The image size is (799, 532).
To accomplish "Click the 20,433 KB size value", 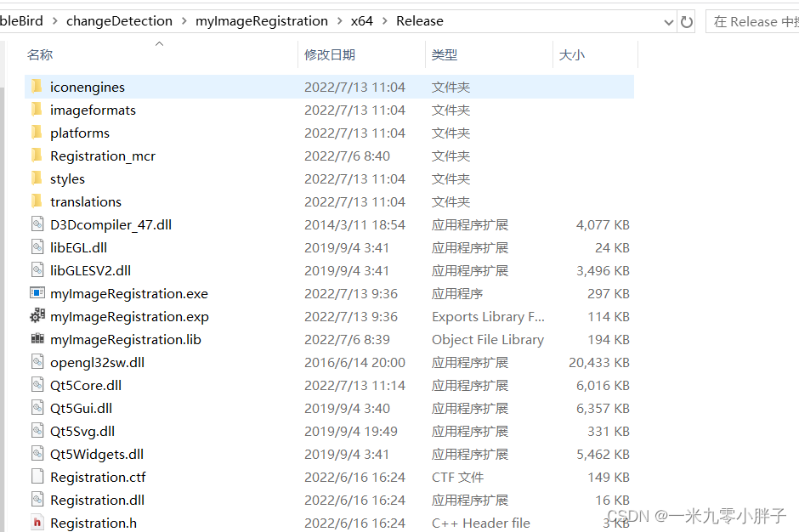I will (598, 362).
